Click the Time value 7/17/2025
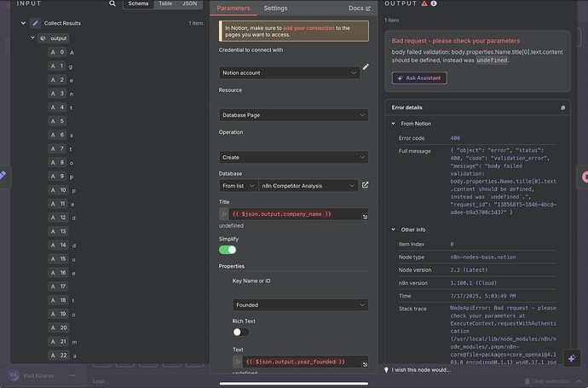Viewport: 588px width, 388px height. pyautogui.click(x=483, y=296)
